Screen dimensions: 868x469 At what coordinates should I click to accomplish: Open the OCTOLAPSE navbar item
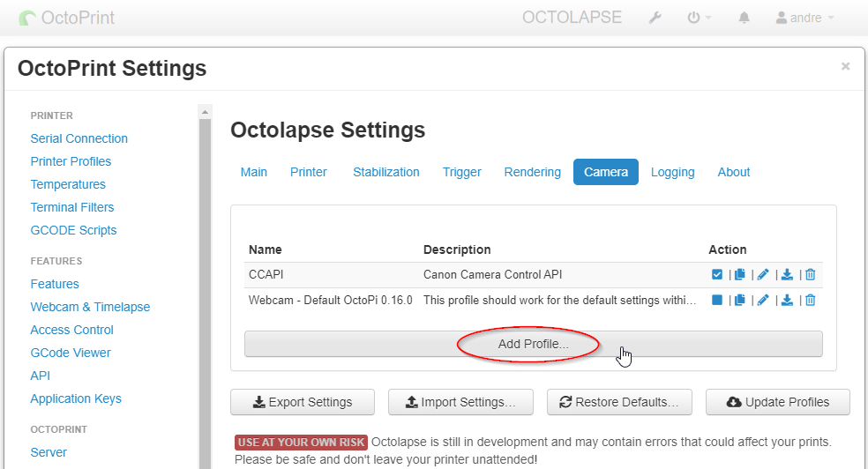coord(572,17)
